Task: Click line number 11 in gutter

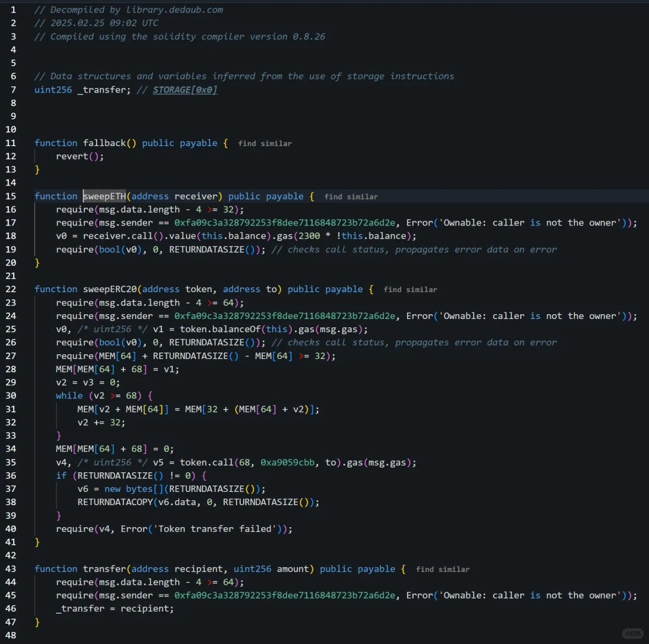Action: 11,143
